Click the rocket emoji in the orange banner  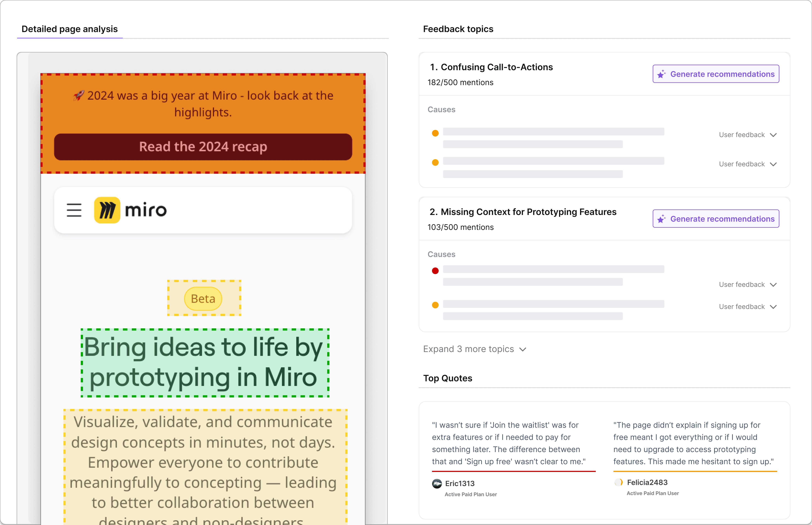79,95
